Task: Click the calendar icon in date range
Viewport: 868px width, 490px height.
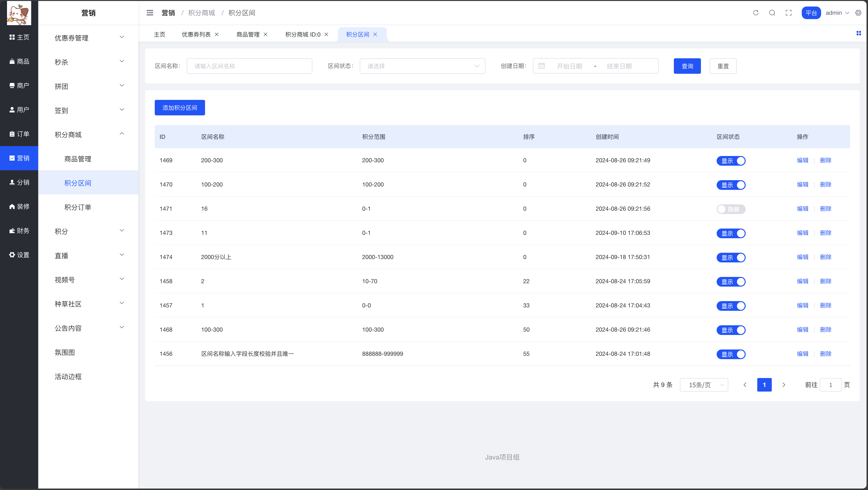Action: pos(542,66)
